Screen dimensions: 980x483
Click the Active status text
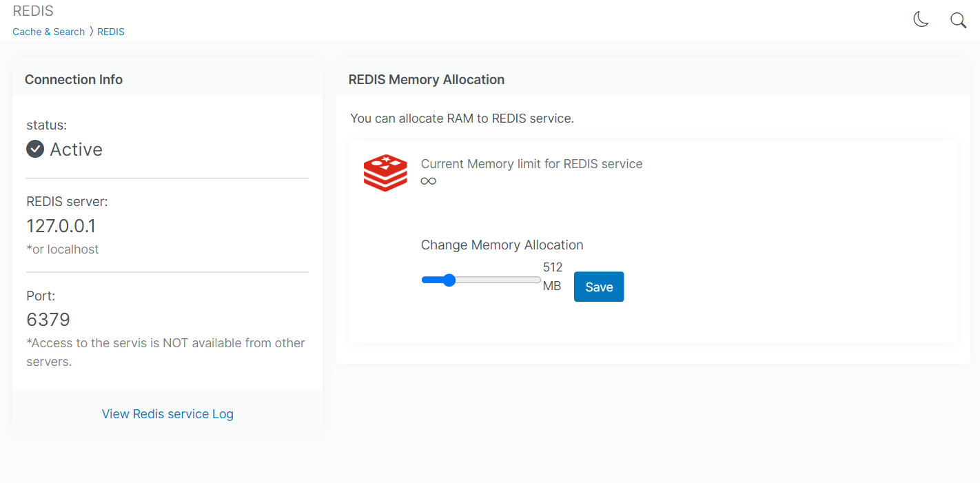76,150
